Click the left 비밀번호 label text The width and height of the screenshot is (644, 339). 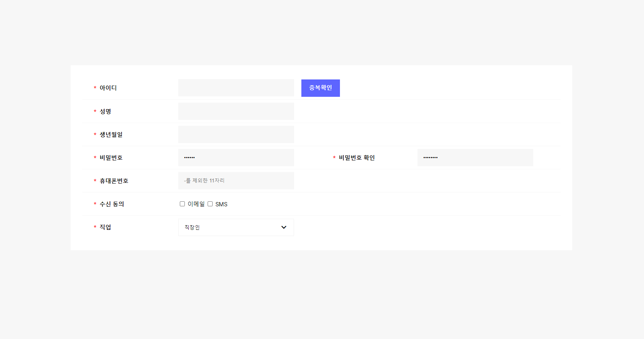pyautogui.click(x=111, y=158)
